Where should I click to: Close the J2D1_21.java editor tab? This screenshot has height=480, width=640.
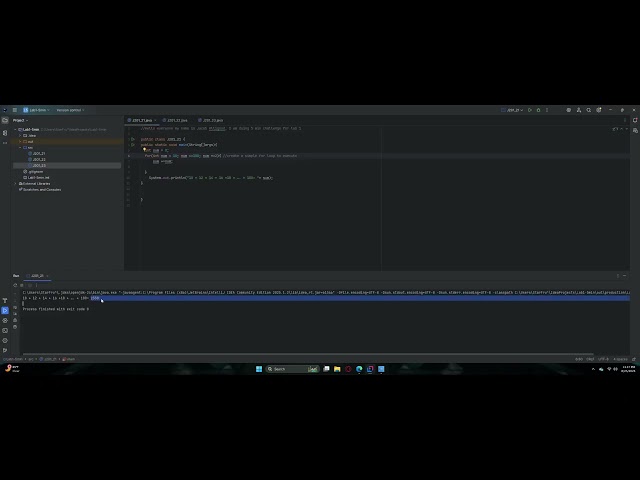(x=156, y=120)
